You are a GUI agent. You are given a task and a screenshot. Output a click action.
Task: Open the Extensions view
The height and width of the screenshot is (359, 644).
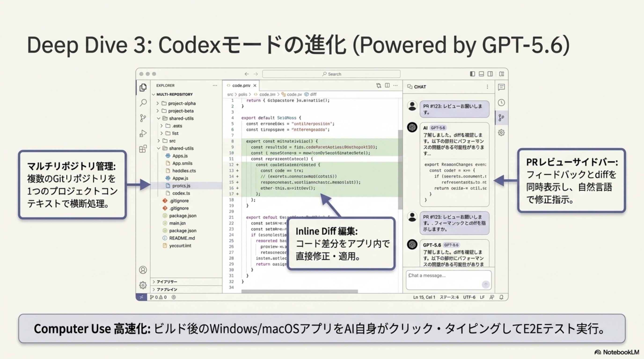[143, 149]
